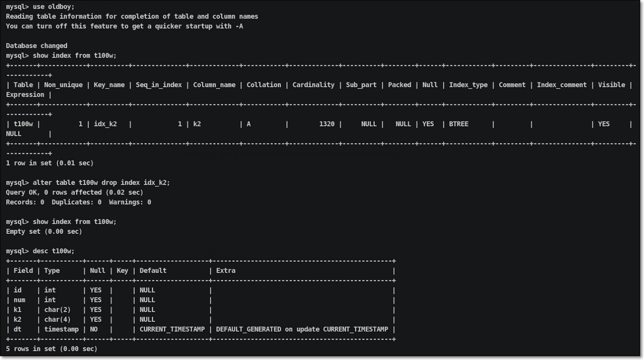Click the "desc t100w;" command
Screen dimensions: 644x360
pyautogui.click(x=53, y=251)
